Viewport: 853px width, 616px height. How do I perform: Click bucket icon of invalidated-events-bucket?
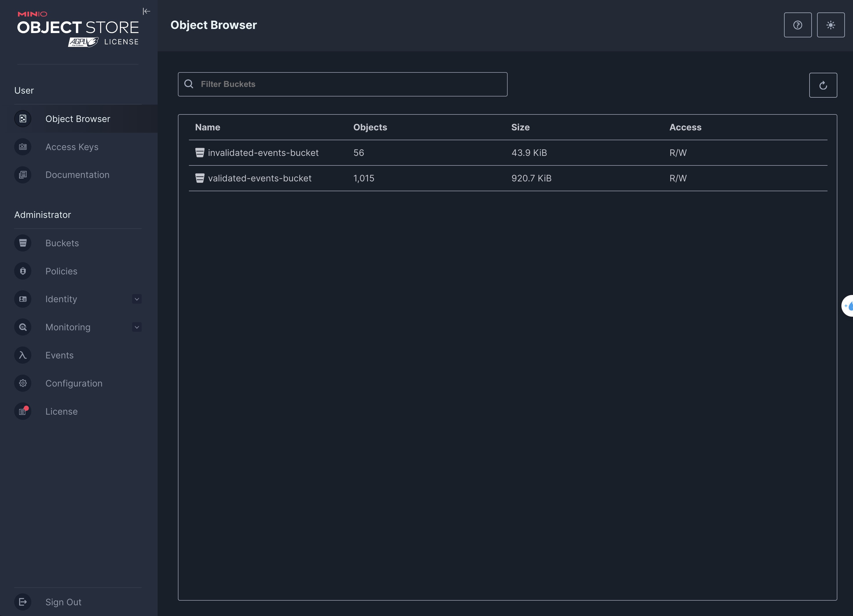(200, 153)
